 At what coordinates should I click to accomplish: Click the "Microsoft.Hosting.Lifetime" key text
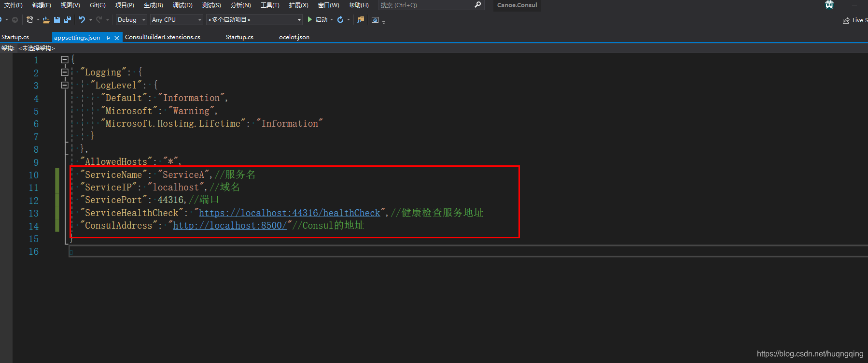(173, 123)
